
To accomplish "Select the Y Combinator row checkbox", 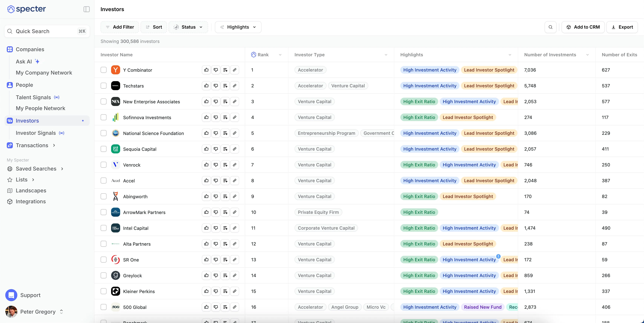I will point(104,70).
